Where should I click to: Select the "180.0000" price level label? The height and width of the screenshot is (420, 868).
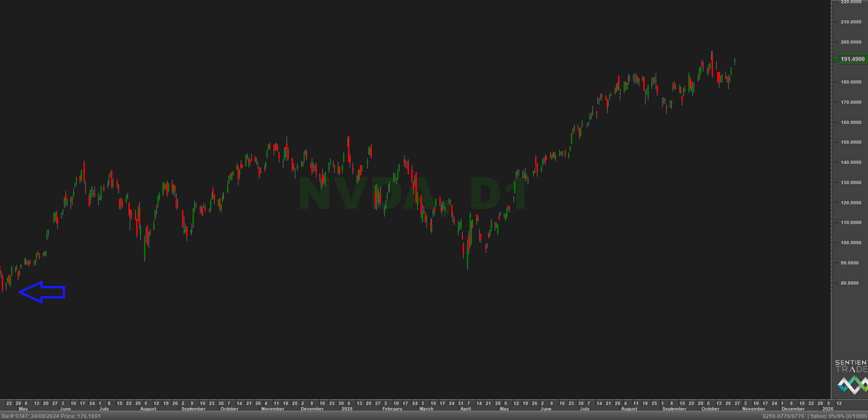(851, 82)
